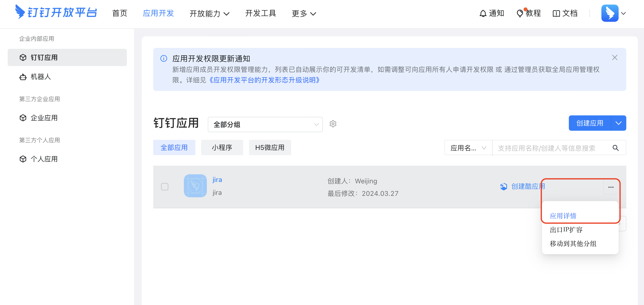
Task: Click the jira app thumbnail icon
Action: (x=195, y=186)
